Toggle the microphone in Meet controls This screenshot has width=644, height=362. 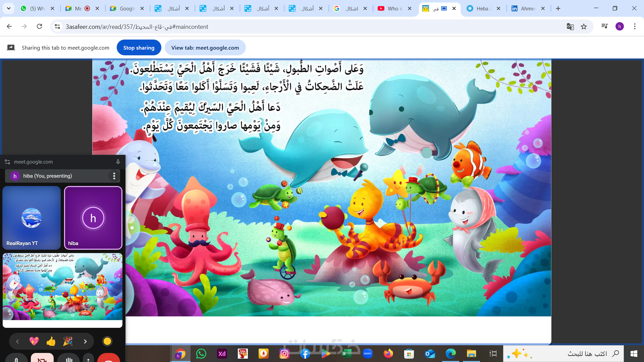pyautogui.click(x=16, y=359)
